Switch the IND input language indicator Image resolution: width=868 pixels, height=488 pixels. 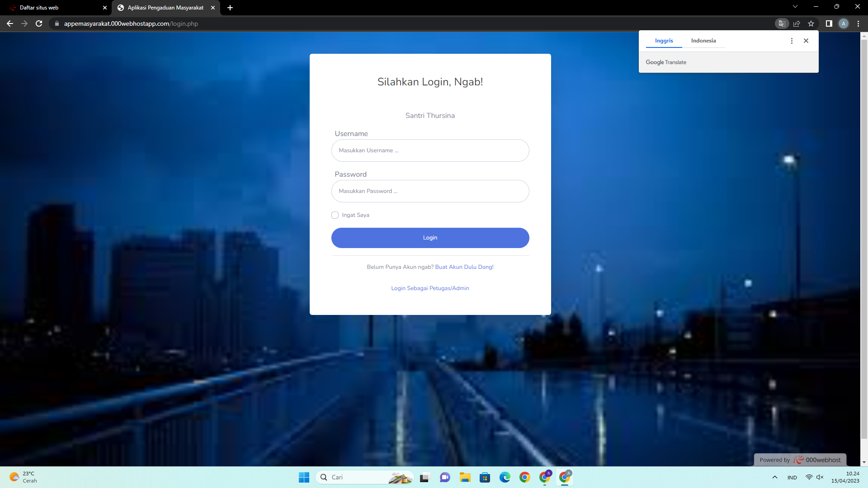[792, 478]
